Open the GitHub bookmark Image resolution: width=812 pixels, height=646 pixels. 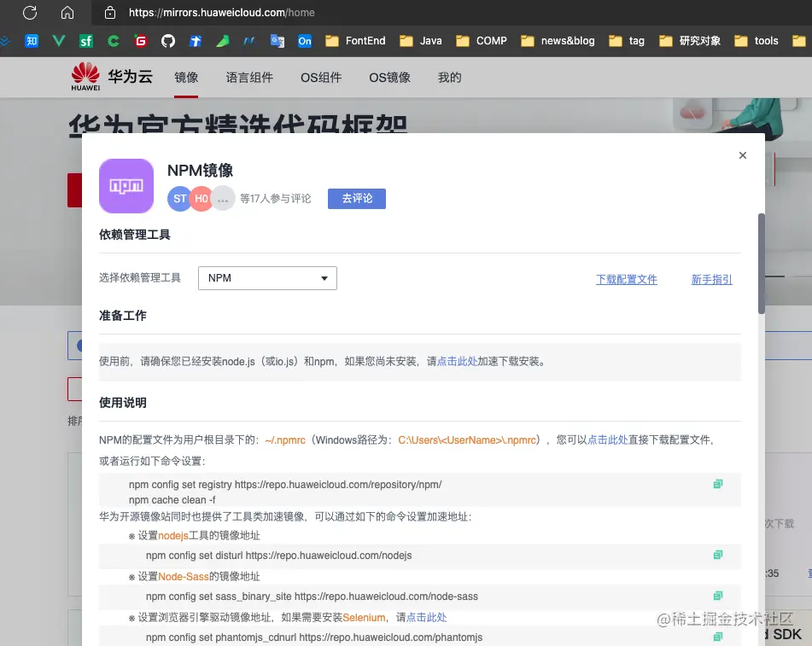click(x=167, y=40)
